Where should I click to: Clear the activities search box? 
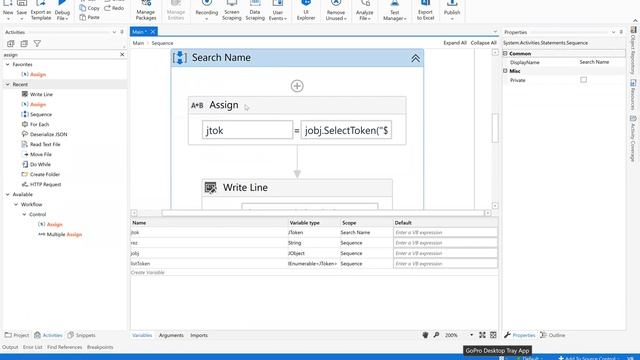[122, 54]
